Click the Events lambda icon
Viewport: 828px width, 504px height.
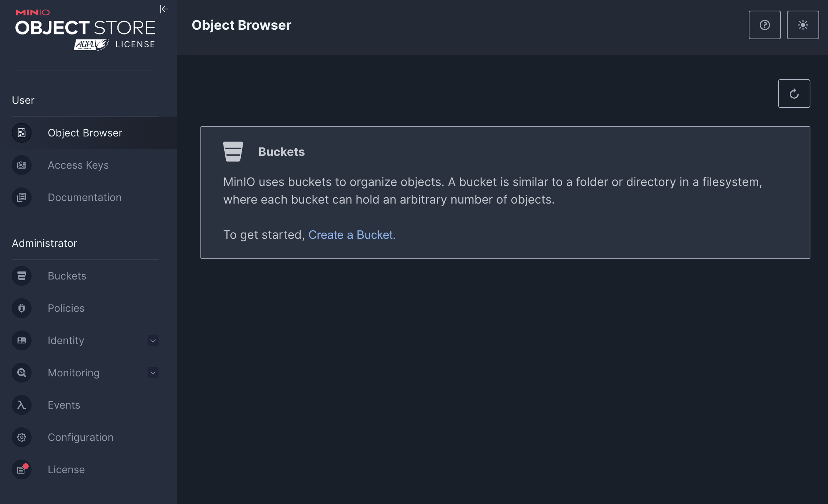pos(22,405)
